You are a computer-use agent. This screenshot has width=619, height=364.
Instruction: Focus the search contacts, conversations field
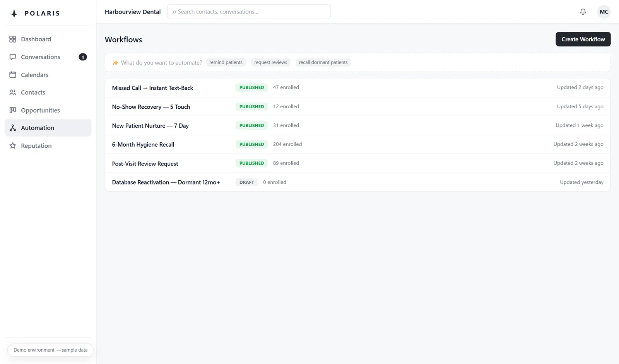(249, 12)
